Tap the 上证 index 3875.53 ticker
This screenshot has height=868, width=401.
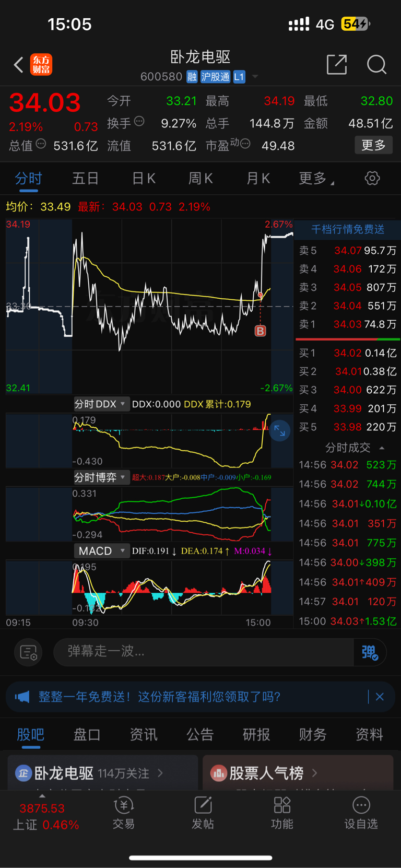(45, 817)
